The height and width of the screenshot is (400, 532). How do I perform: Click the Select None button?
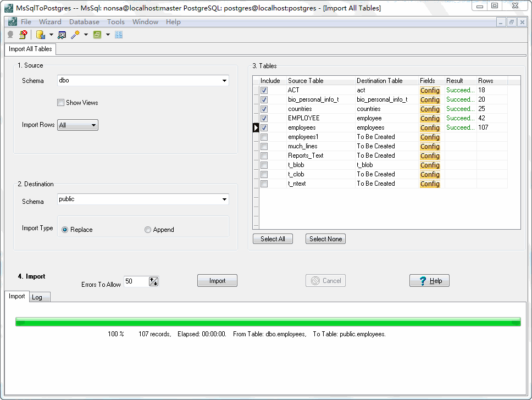pyautogui.click(x=325, y=239)
